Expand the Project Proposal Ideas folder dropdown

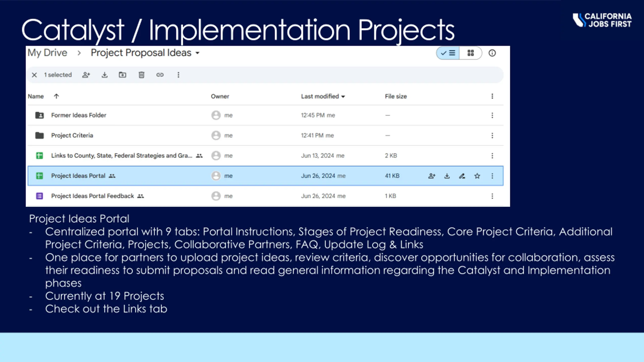(x=197, y=53)
